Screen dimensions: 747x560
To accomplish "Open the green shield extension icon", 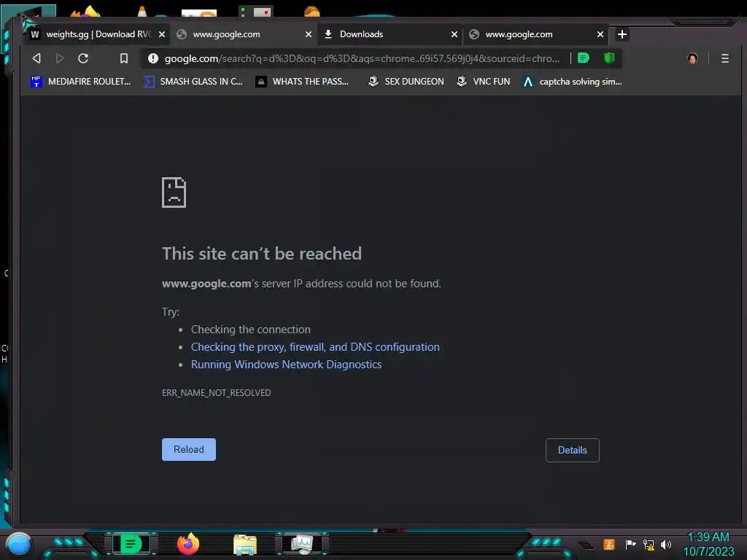I will click(x=609, y=58).
